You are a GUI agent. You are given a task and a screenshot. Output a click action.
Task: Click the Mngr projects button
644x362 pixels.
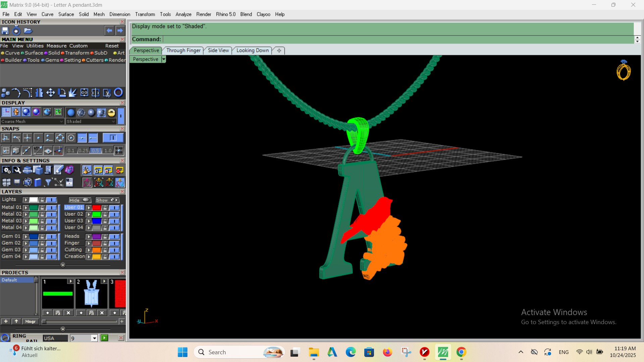tap(31, 321)
